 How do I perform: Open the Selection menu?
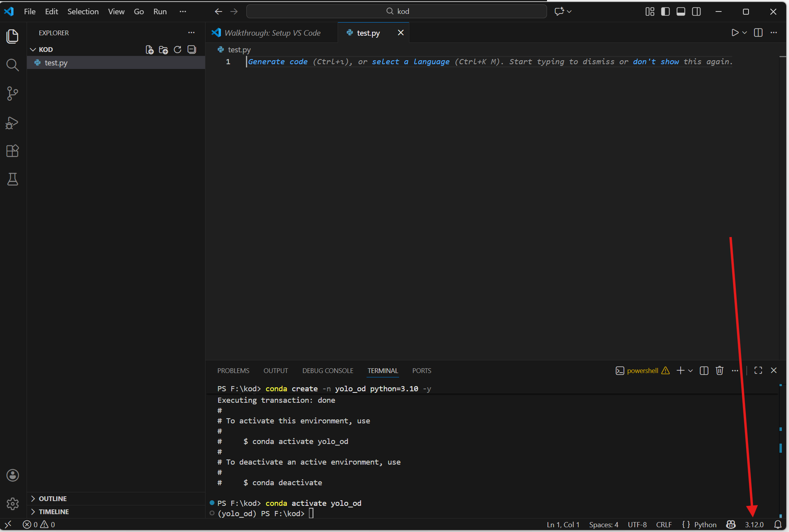coord(83,11)
